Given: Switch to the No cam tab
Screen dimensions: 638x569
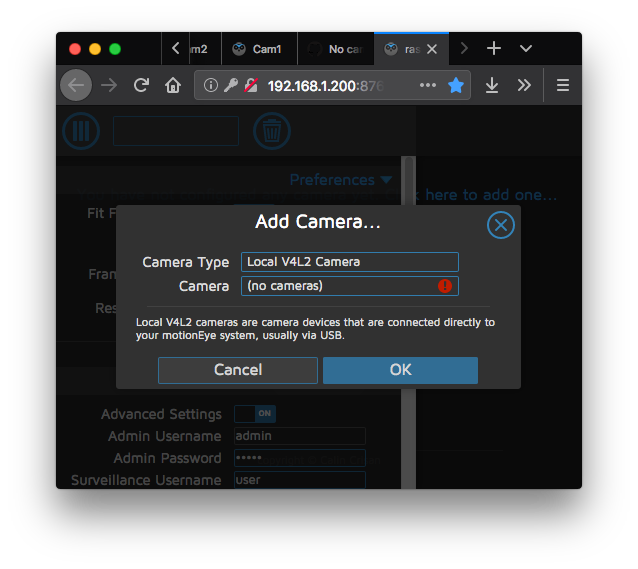Looking at the screenshot, I should pyautogui.click(x=336, y=49).
